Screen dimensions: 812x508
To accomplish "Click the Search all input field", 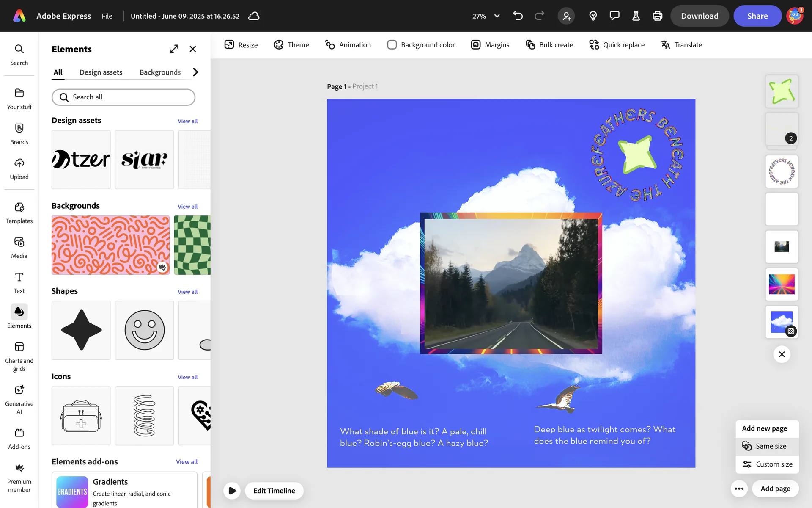I will tap(123, 97).
